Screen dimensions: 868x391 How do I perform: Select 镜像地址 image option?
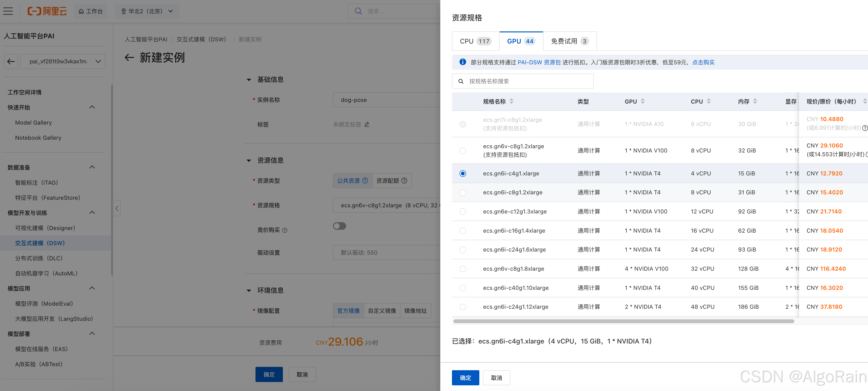point(416,311)
